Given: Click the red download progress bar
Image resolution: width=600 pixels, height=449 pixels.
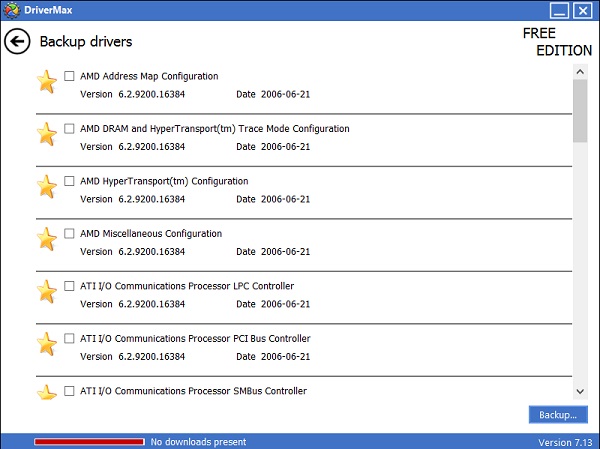Looking at the screenshot, I should (x=89, y=442).
